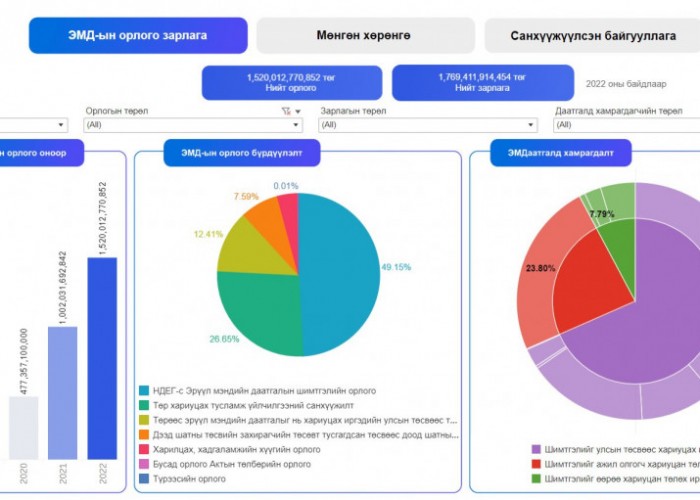Viewport: 700px width, 500px height.
Task: Open the leftmost partially visible filter dropdown
Action: click(34, 125)
